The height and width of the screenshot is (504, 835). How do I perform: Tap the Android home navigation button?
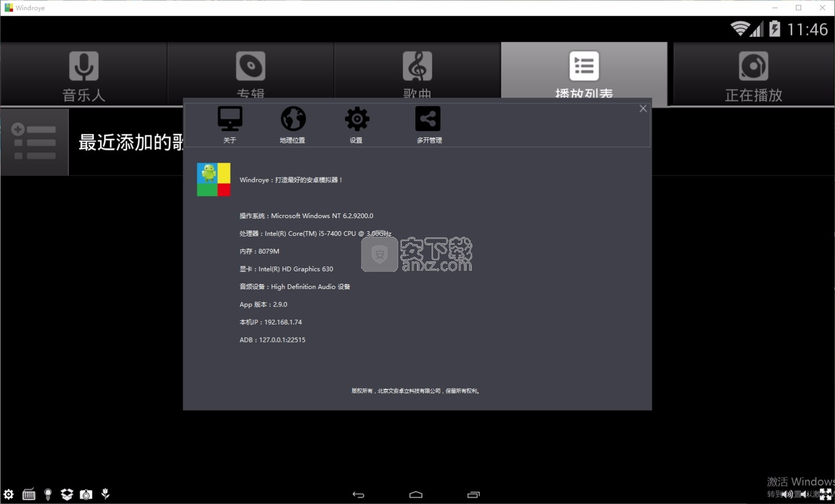tap(416, 495)
